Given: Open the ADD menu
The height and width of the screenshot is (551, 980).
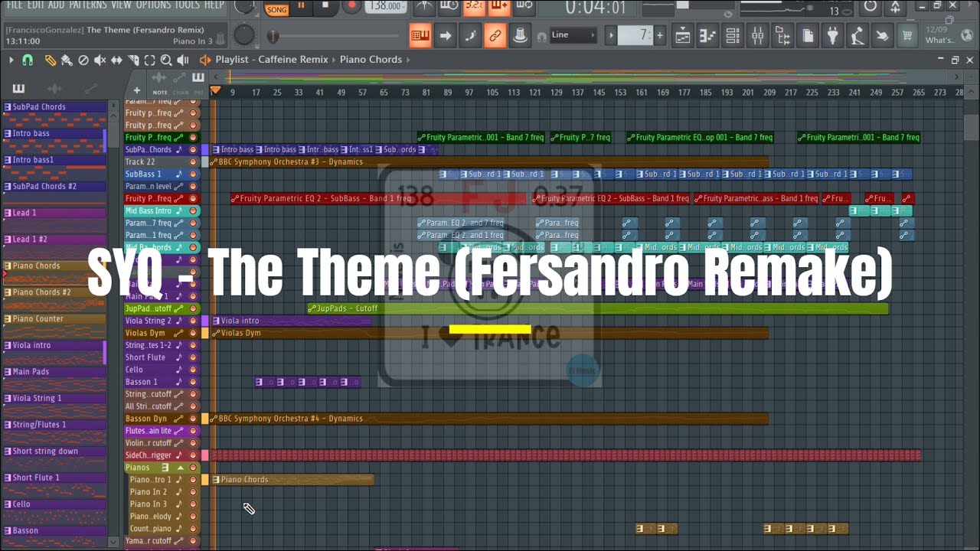Looking at the screenshot, I should click(57, 5).
